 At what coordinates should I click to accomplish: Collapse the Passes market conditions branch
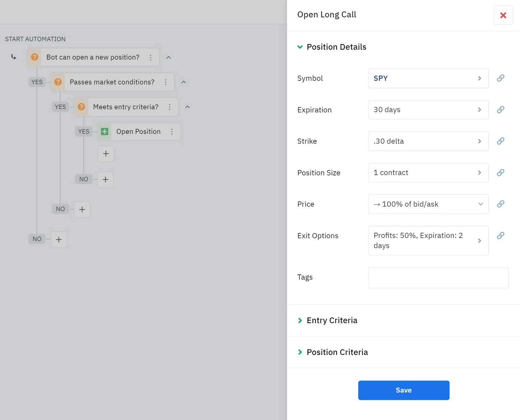click(183, 82)
